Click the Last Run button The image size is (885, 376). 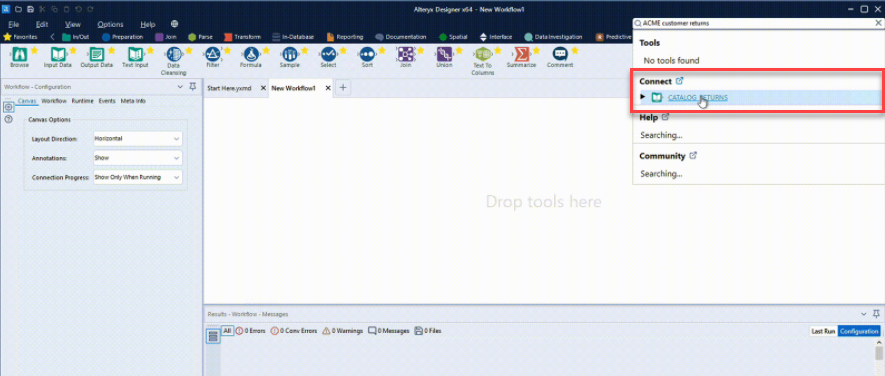[x=823, y=331]
